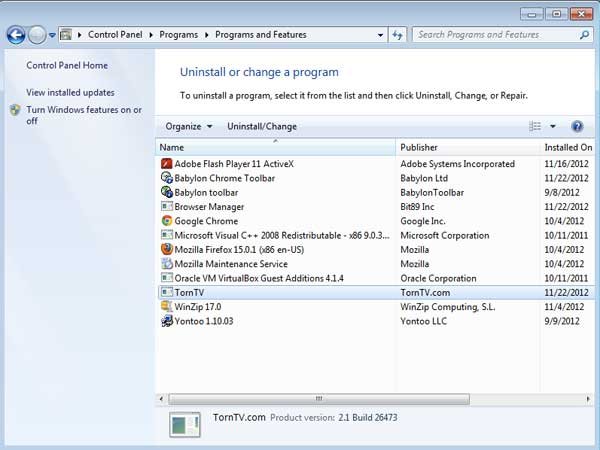Screen dimensions: 600x450
Task: Select Google Chrome entry
Action: [x=206, y=221]
